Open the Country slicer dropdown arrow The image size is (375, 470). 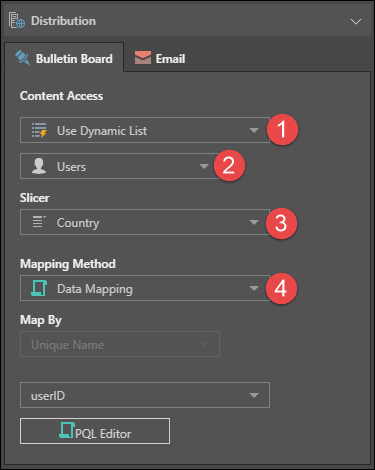[x=254, y=222]
